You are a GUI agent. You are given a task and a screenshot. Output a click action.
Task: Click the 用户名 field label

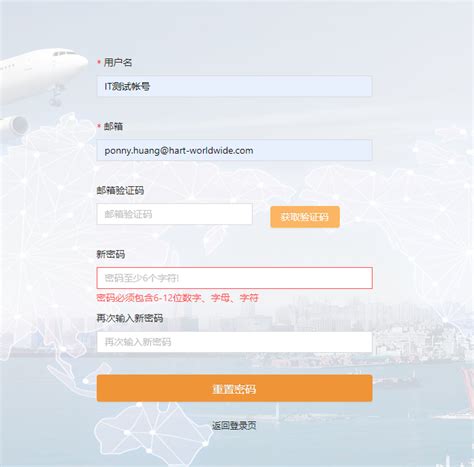pyautogui.click(x=118, y=62)
